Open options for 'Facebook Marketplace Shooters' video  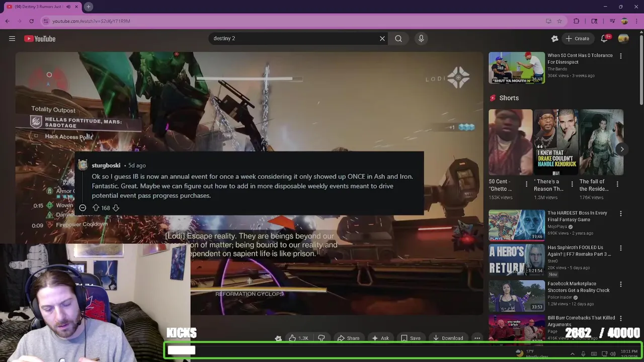(x=620, y=285)
